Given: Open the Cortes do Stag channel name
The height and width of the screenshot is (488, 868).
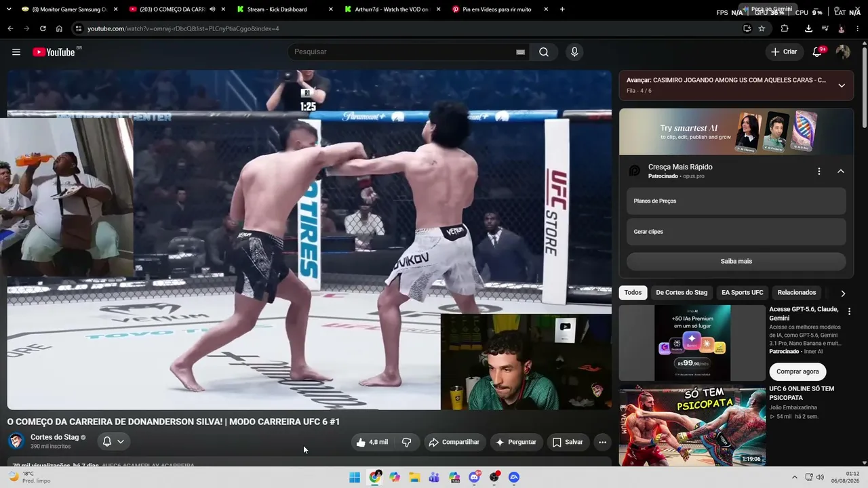Looking at the screenshot, I should click(x=54, y=437).
